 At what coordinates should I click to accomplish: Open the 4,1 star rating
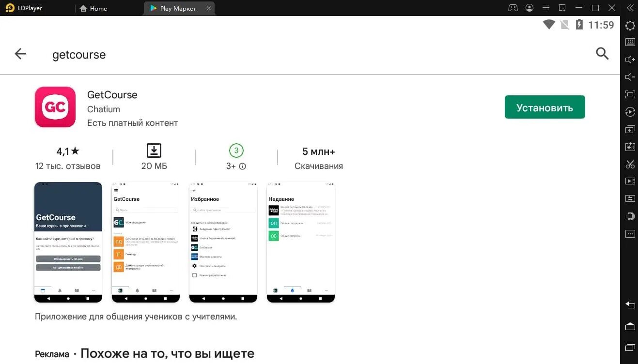(x=68, y=151)
